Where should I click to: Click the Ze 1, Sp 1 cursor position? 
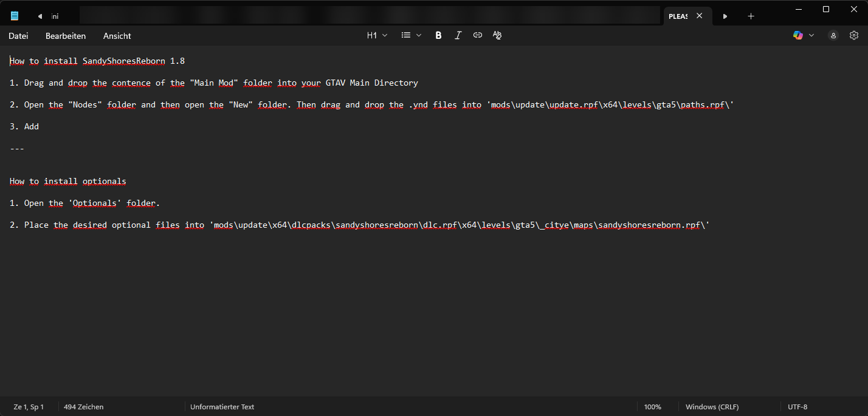tap(29, 407)
